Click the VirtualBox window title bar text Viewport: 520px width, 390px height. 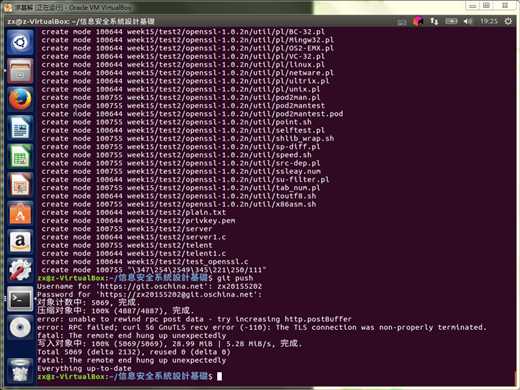coord(73,7)
